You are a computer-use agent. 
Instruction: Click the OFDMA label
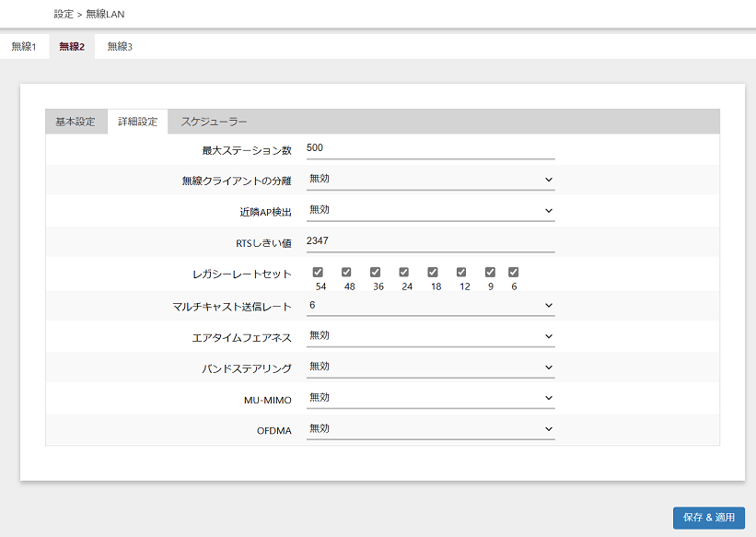click(273, 431)
